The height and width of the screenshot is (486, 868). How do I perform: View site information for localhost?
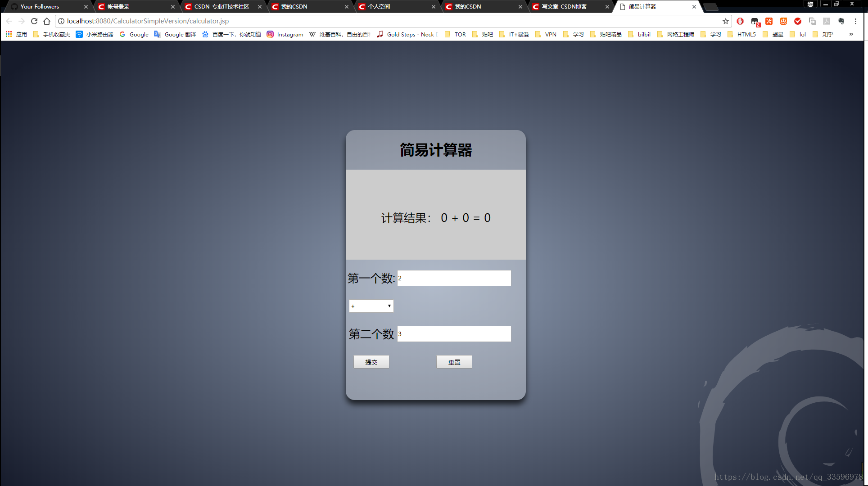coord(61,21)
